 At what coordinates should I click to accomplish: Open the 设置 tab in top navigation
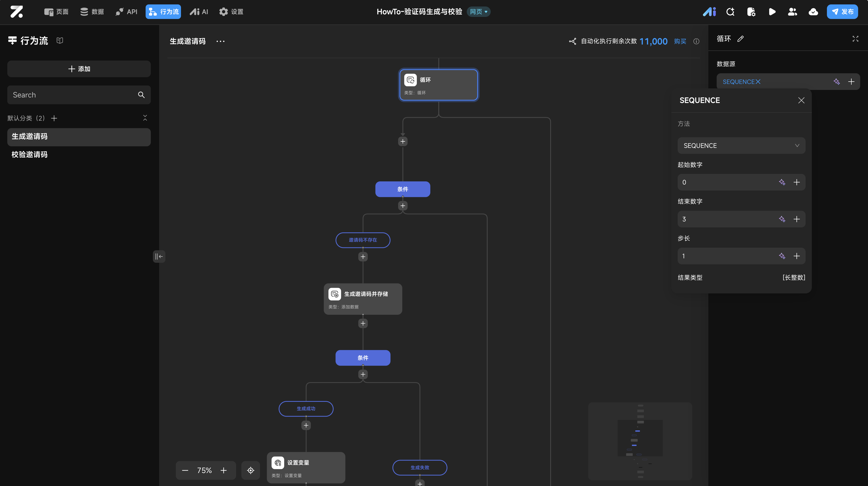pyautogui.click(x=231, y=12)
